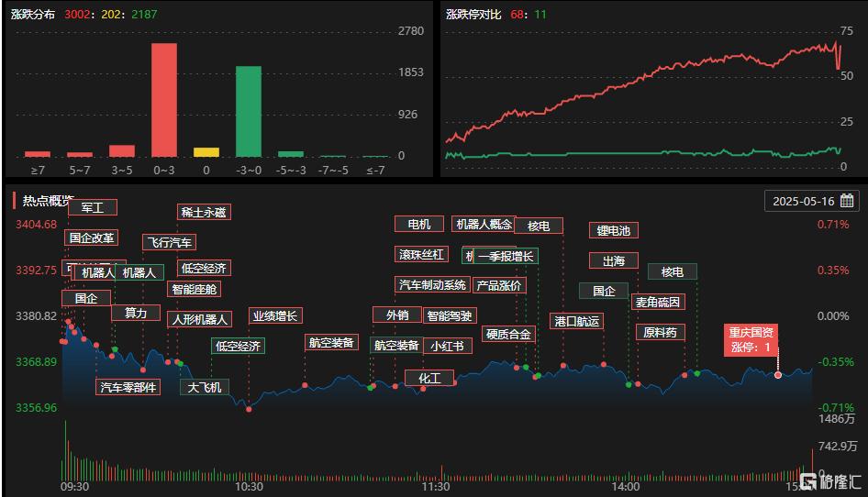Open the calendar date picker icon
Viewport: 868px width, 497px height.
[x=846, y=201]
